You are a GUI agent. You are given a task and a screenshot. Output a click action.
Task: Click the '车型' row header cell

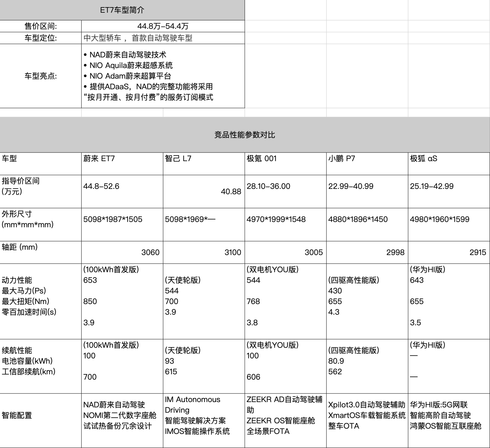tap(41, 164)
